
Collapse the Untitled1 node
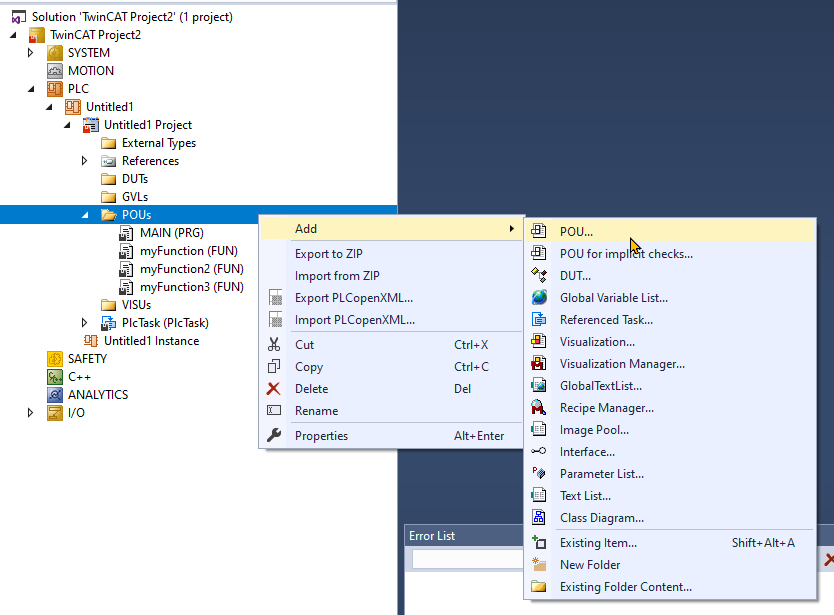pyautogui.click(x=49, y=107)
